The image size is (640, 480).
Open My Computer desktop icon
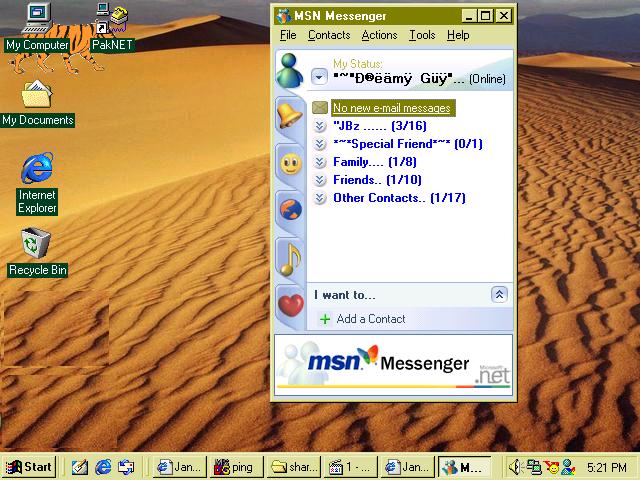(x=38, y=19)
